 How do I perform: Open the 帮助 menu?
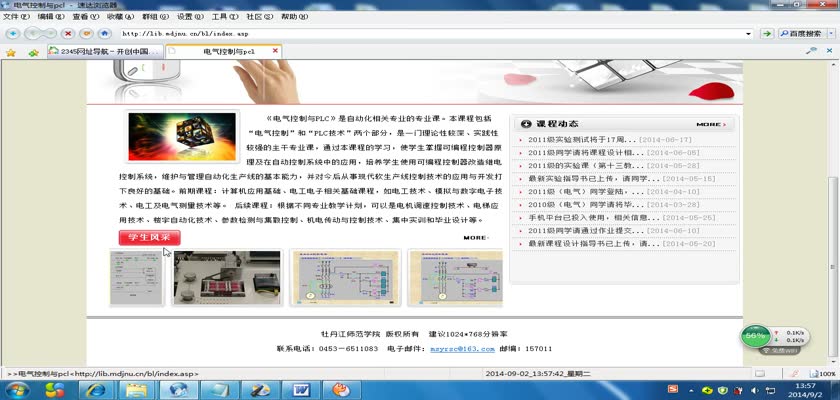click(x=294, y=17)
